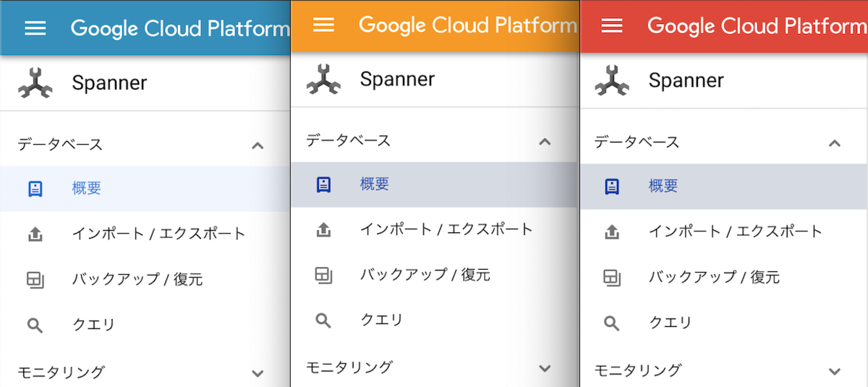This screenshot has width=868, height=387.
Task: Click import/export upload icon in red panel
Action: (612, 232)
